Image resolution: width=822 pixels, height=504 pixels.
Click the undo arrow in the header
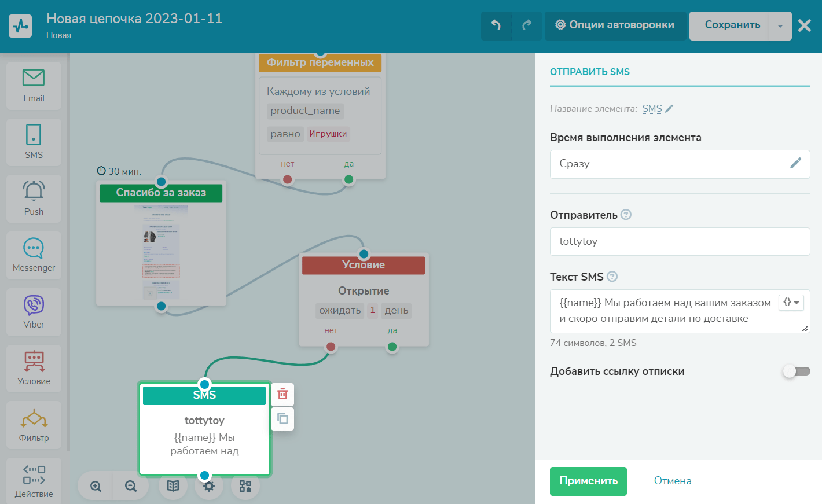[496, 25]
